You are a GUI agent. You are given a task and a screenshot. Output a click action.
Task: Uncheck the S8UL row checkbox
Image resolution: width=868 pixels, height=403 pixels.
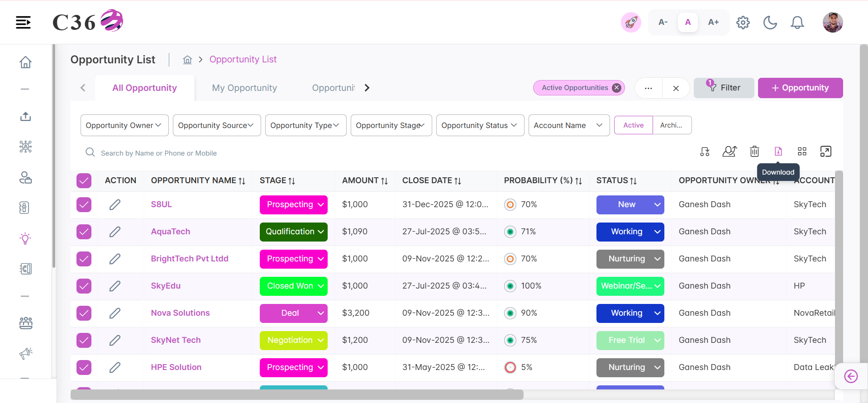click(x=84, y=204)
